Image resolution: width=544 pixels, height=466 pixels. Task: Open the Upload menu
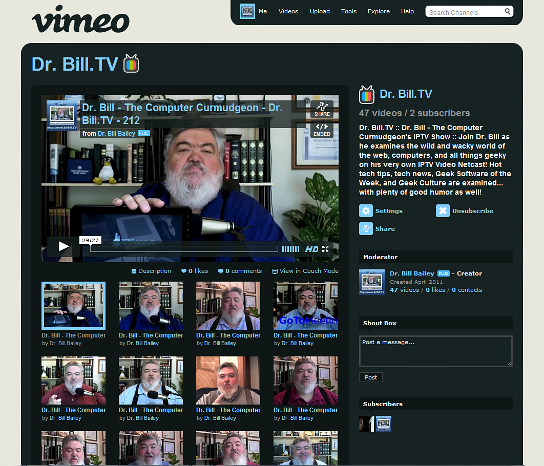pyautogui.click(x=320, y=11)
